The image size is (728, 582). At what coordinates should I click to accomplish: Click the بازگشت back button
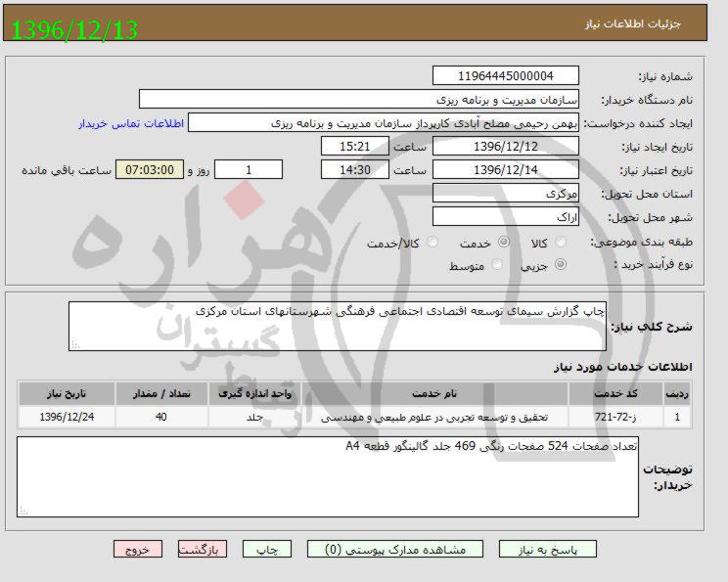(x=203, y=550)
